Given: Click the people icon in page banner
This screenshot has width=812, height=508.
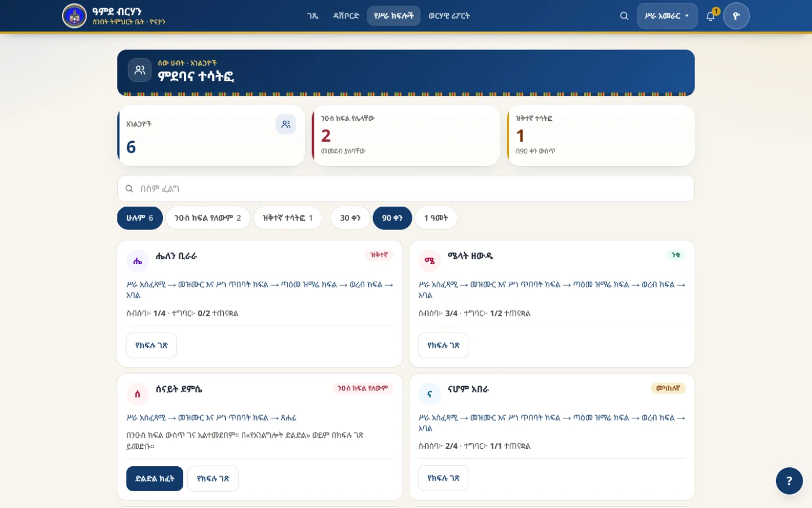Looking at the screenshot, I should (140, 70).
